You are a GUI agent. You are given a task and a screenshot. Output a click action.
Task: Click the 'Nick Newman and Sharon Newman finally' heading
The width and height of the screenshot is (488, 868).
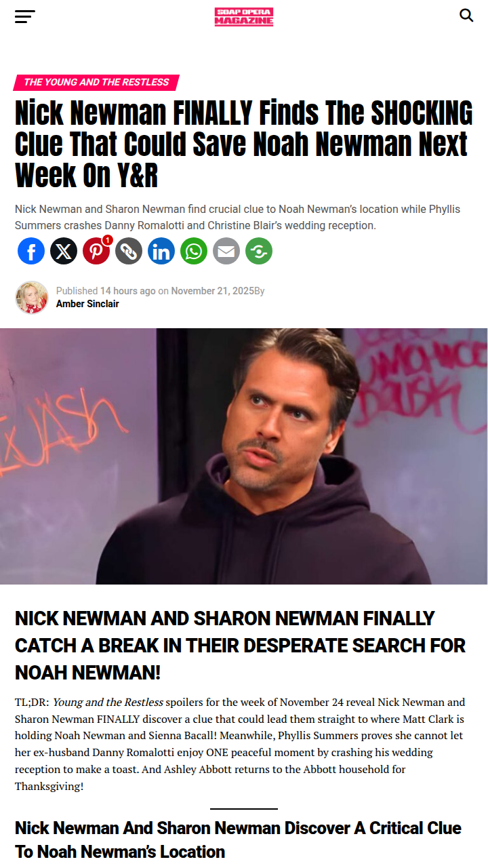(x=241, y=646)
